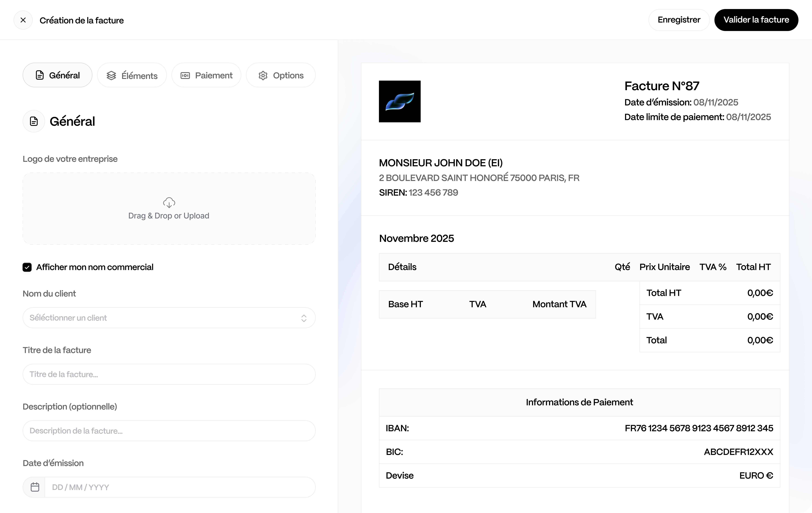Click the DD / MM / YYYY date field
The height and width of the screenshot is (513, 812).
coord(180,487)
